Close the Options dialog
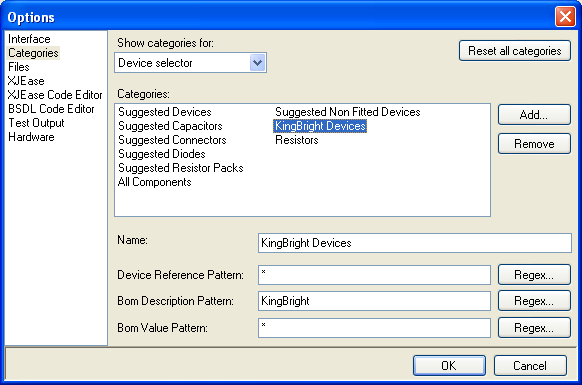The height and width of the screenshot is (385, 582). pos(565,17)
